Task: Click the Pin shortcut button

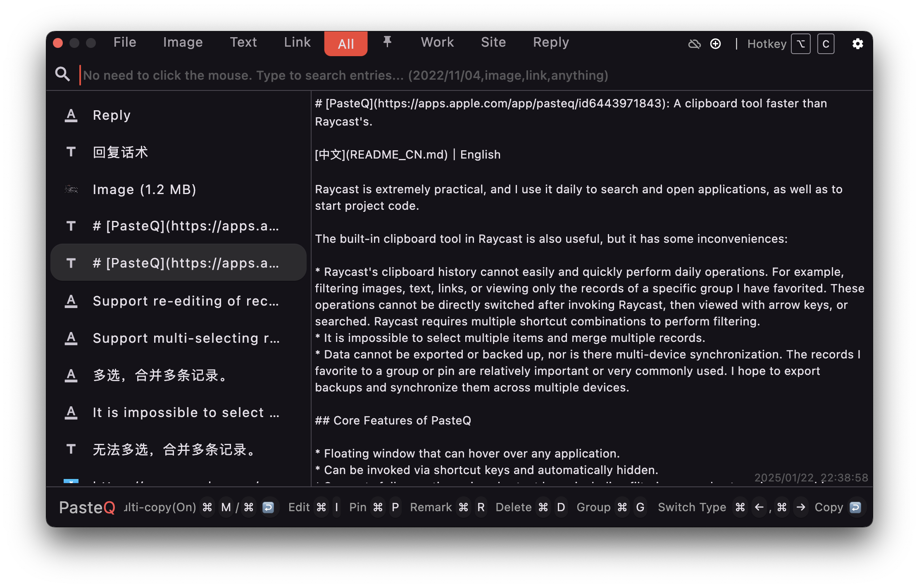Action: [358, 507]
